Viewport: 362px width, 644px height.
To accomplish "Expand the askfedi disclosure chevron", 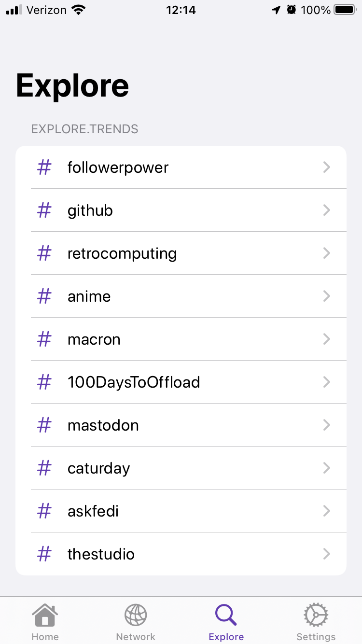I will (x=327, y=511).
